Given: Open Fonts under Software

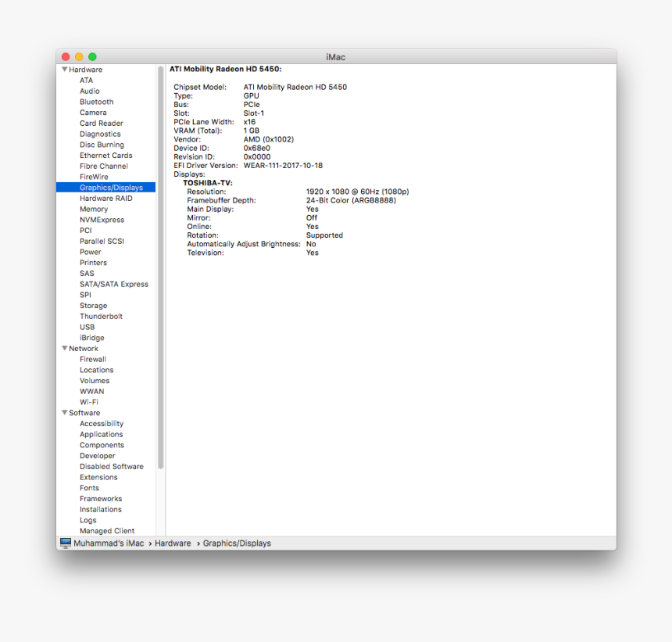Looking at the screenshot, I should click(89, 487).
